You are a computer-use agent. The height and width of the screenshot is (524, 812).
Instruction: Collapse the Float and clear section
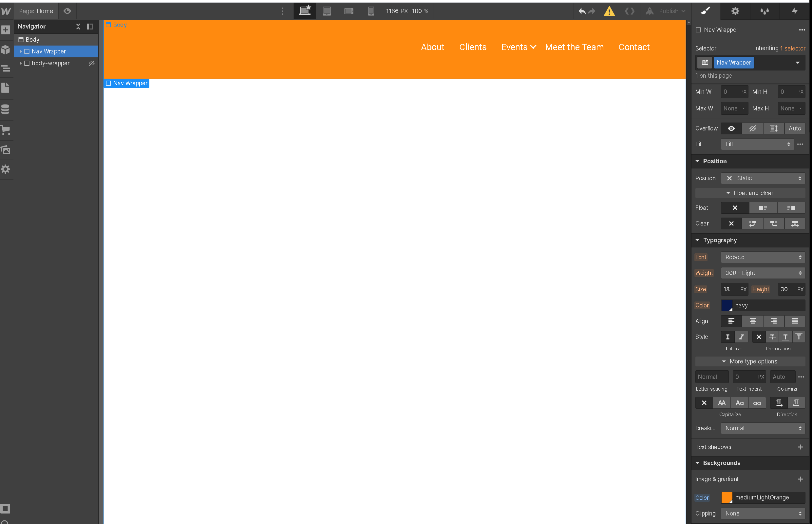point(750,193)
